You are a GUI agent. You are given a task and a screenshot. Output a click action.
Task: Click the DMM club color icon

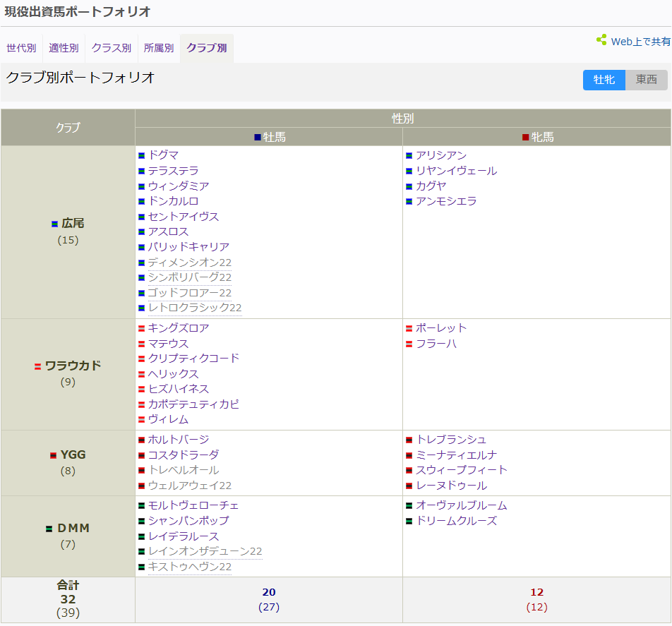pyautogui.click(x=49, y=529)
